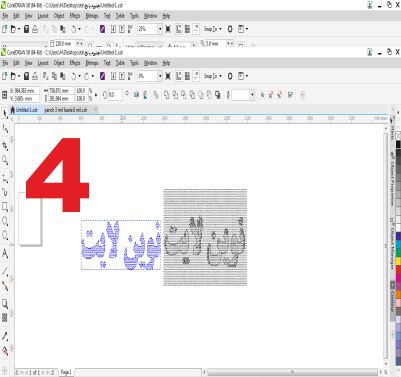
Task: Switch to the Untitled-1.cdr document tab
Action: point(27,110)
